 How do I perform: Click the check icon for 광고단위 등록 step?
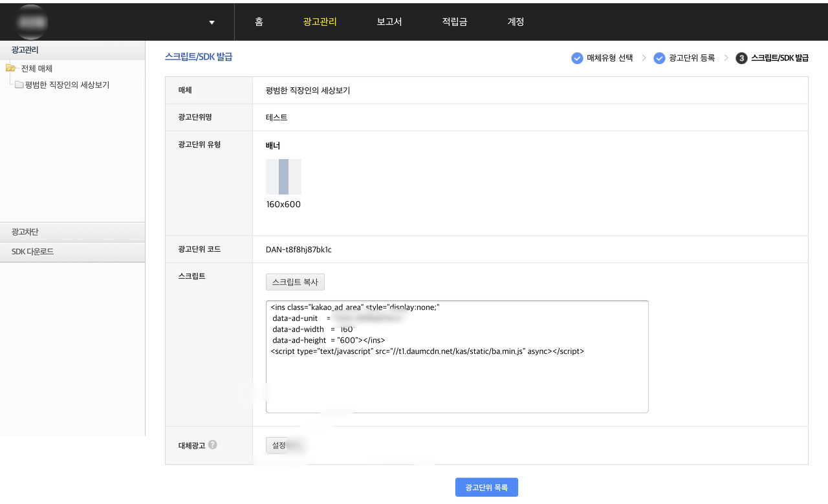(x=659, y=58)
